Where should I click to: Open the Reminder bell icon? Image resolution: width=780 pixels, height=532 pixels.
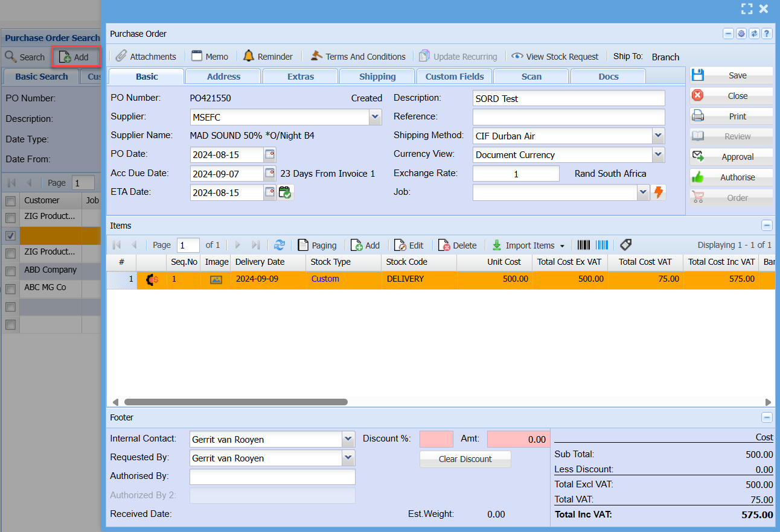[x=249, y=56]
